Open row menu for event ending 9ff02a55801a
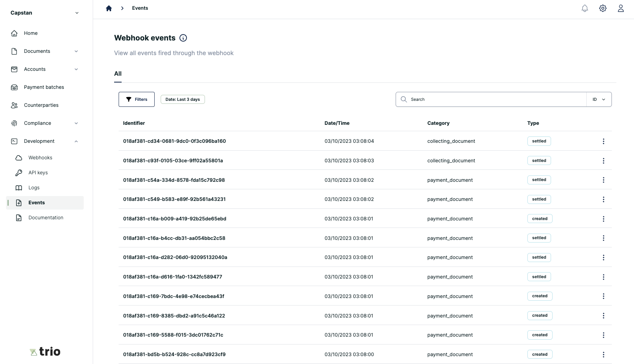Screen dimensions: 634x364 604,161
